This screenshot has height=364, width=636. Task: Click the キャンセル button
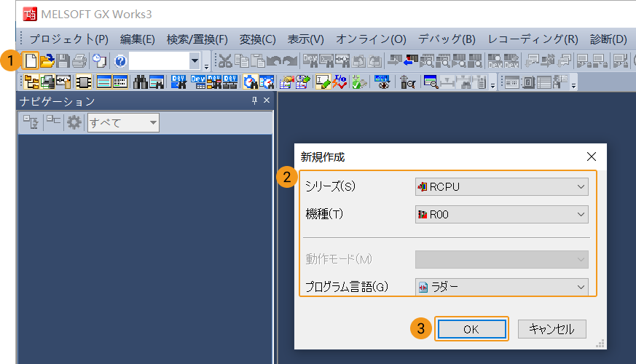552,329
